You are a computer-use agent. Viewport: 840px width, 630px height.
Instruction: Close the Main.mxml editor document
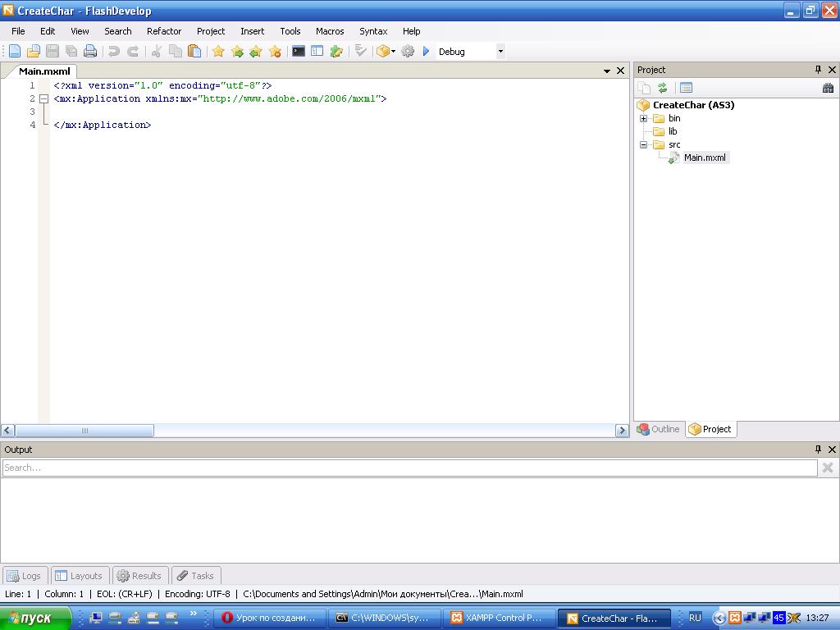pyautogui.click(x=620, y=71)
